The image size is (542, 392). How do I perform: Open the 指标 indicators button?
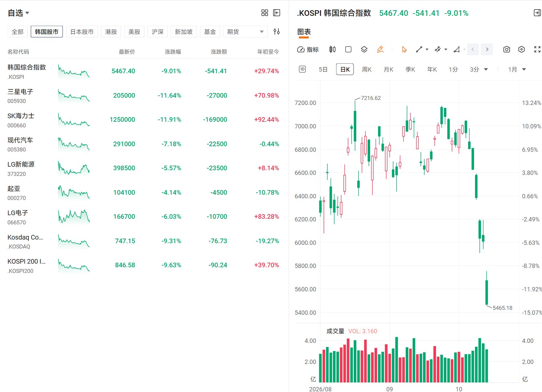click(x=308, y=49)
